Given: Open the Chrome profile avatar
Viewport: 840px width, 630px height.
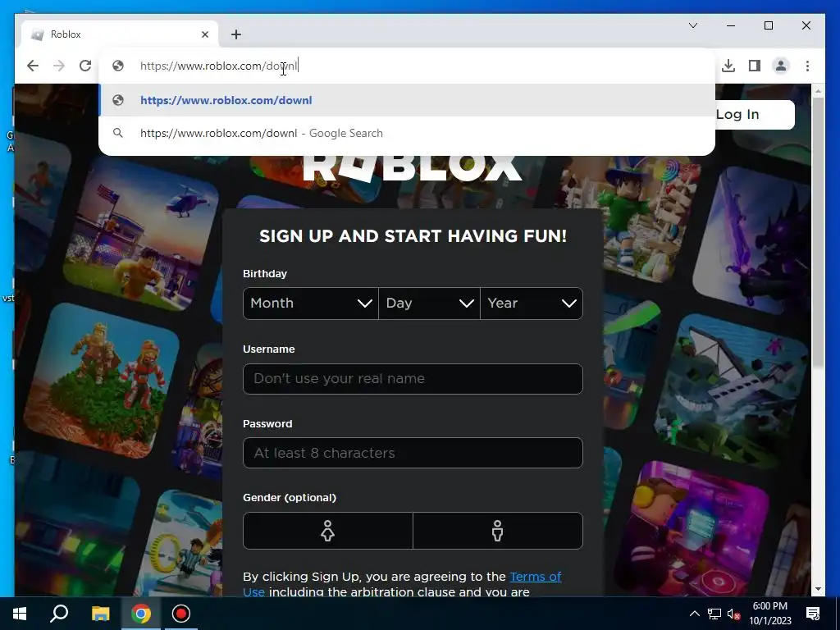Looking at the screenshot, I should tap(781, 66).
